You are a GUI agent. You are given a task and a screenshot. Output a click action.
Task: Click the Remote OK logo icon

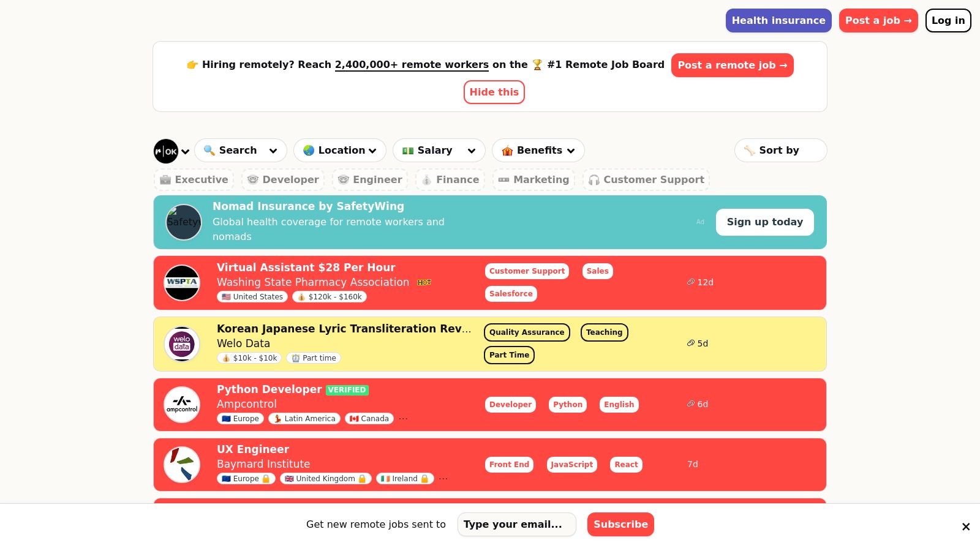coord(166,151)
